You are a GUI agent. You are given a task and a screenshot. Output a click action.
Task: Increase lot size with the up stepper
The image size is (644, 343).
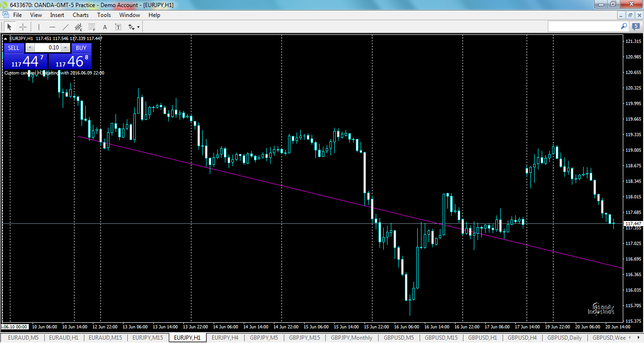pos(65,48)
